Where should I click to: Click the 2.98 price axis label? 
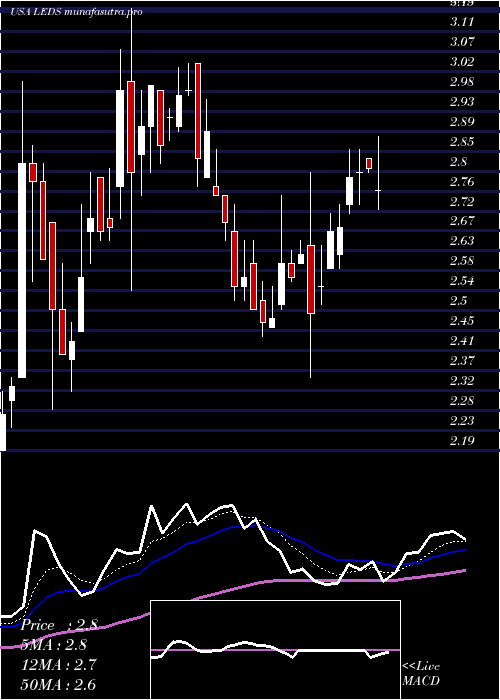[x=462, y=82]
